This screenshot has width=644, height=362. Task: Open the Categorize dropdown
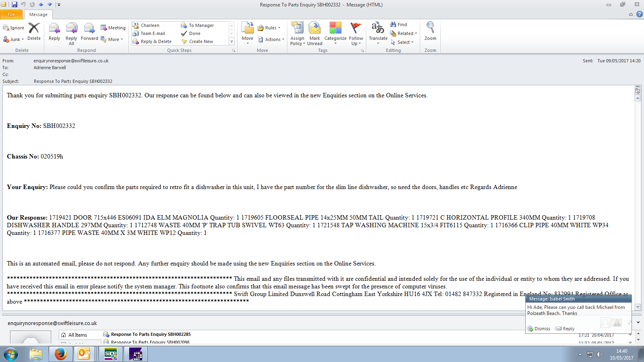point(335,33)
